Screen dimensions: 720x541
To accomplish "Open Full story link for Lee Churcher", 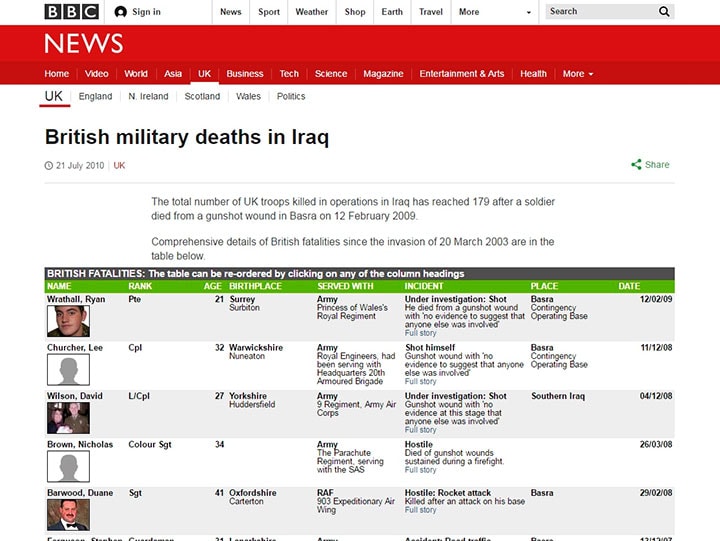I will pyautogui.click(x=420, y=381).
